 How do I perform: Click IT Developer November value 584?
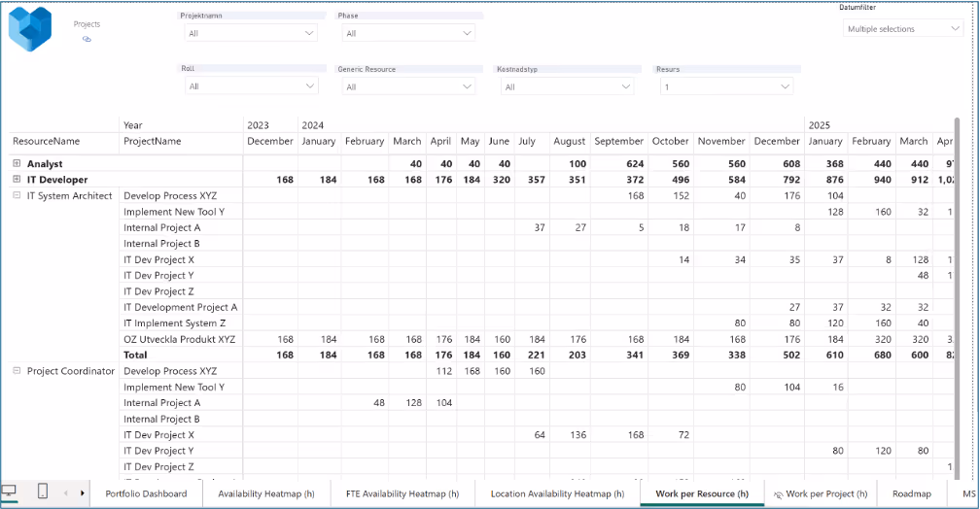pos(736,180)
